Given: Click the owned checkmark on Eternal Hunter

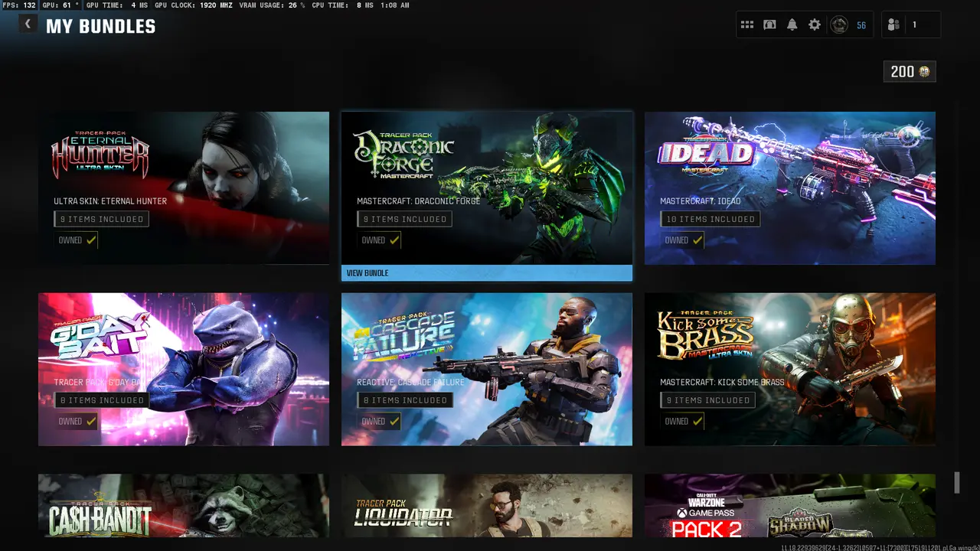Looking at the screenshot, I should tap(91, 240).
